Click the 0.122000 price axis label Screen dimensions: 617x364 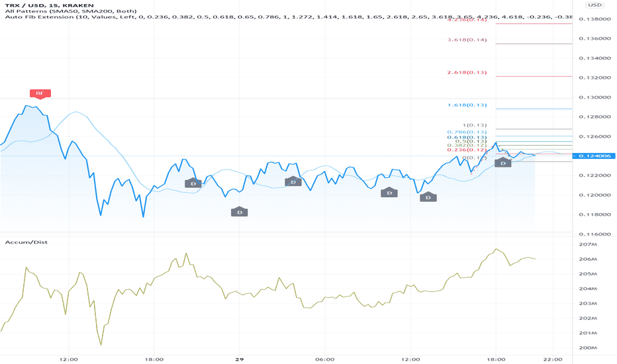pyautogui.click(x=595, y=175)
